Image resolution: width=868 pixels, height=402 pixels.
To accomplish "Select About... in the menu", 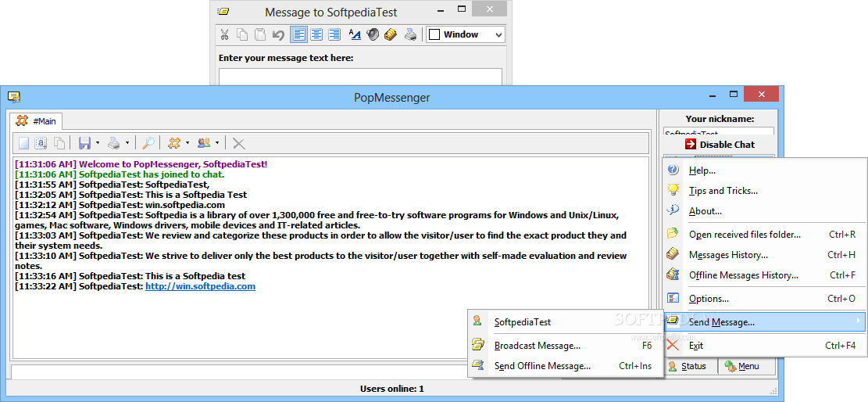I will pos(765,211).
